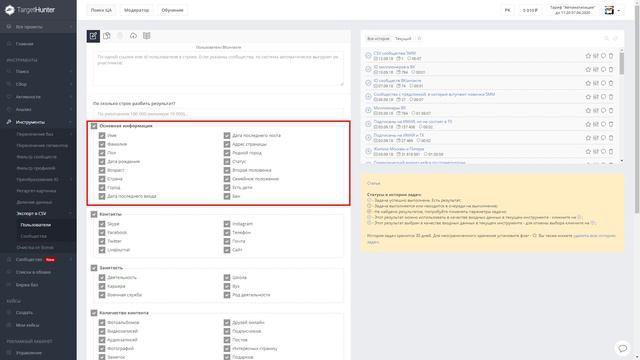Focus the user links textarea
640x360 pixels.
(x=218, y=69)
